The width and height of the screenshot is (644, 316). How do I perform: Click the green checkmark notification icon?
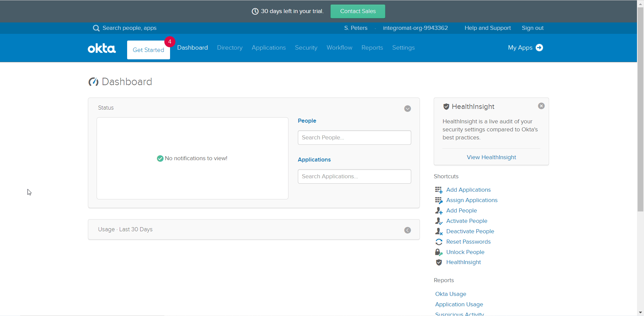[x=160, y=159]
